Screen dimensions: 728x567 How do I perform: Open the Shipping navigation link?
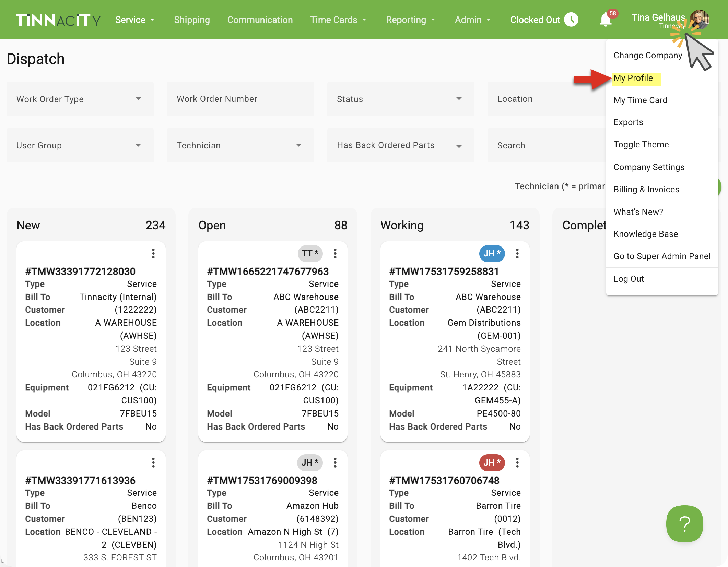[192, 20]
